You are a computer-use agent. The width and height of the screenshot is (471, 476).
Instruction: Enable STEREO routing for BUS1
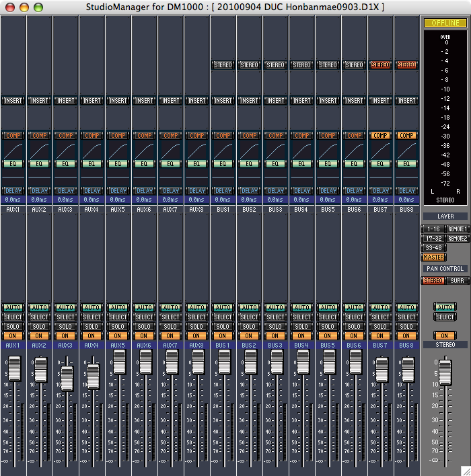[223, 65]
